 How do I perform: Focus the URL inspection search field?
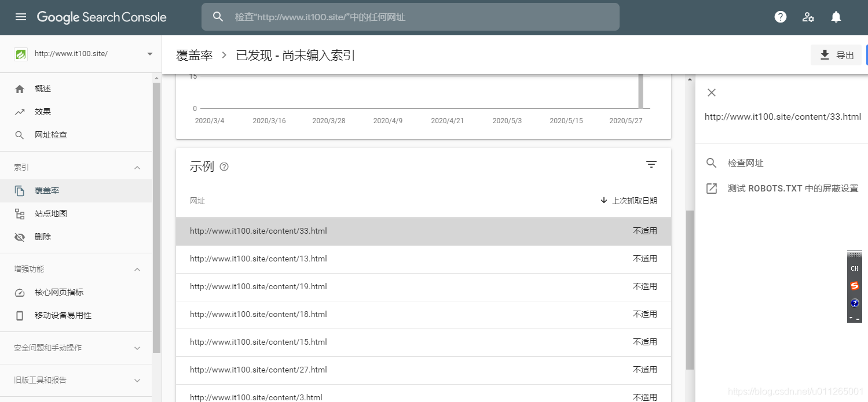[x=411, y=17]
